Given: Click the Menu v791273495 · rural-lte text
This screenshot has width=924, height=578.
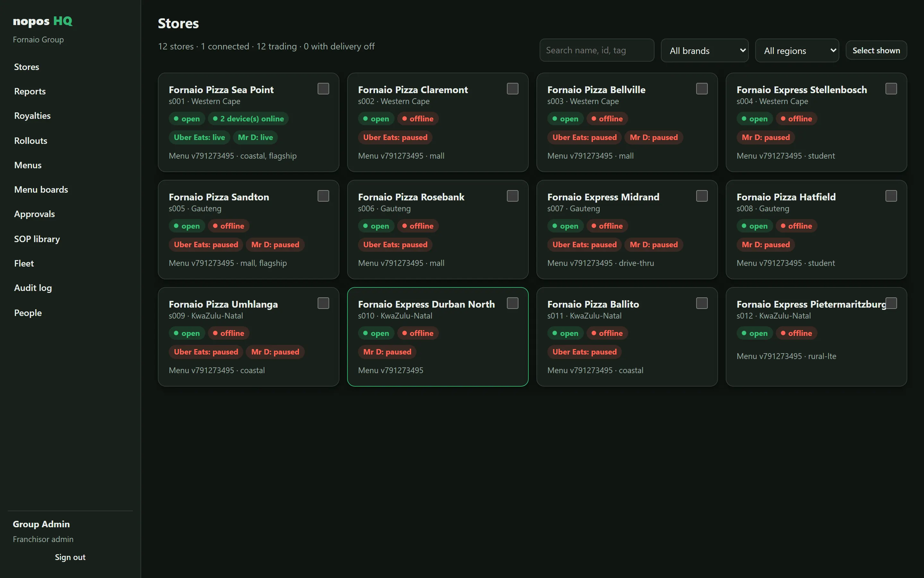Looking at the screenshot, I should [786, 356].
